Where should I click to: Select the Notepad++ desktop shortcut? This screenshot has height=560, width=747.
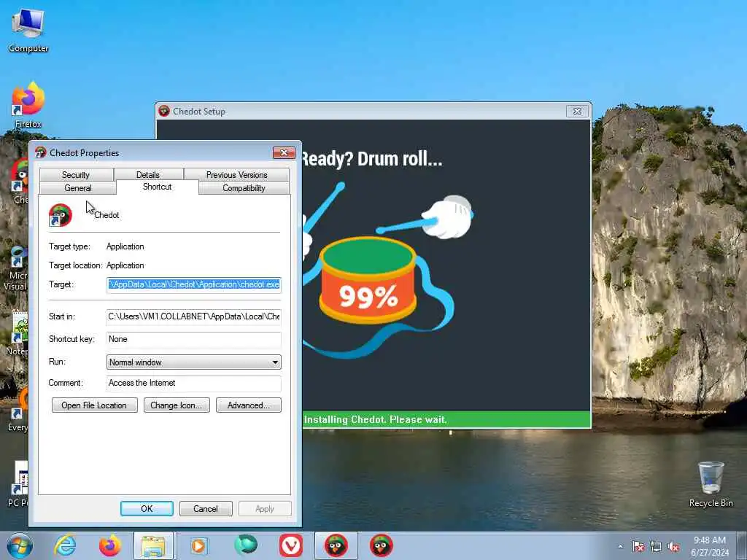pos(18,333)
